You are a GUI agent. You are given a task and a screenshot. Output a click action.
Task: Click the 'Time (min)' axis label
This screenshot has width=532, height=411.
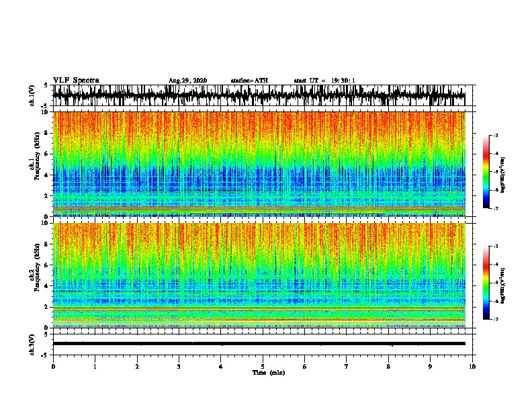(269, 373)
